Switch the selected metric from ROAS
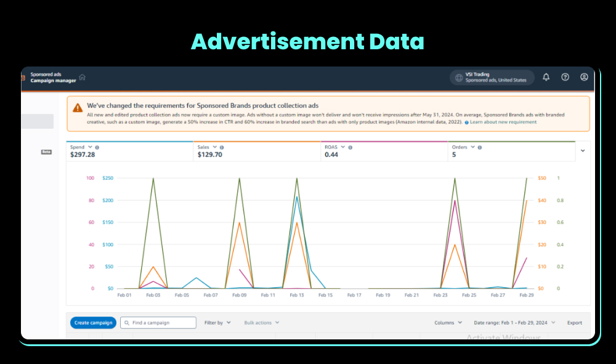The width and height of the screenshot is (616, 364). point(342,147)
